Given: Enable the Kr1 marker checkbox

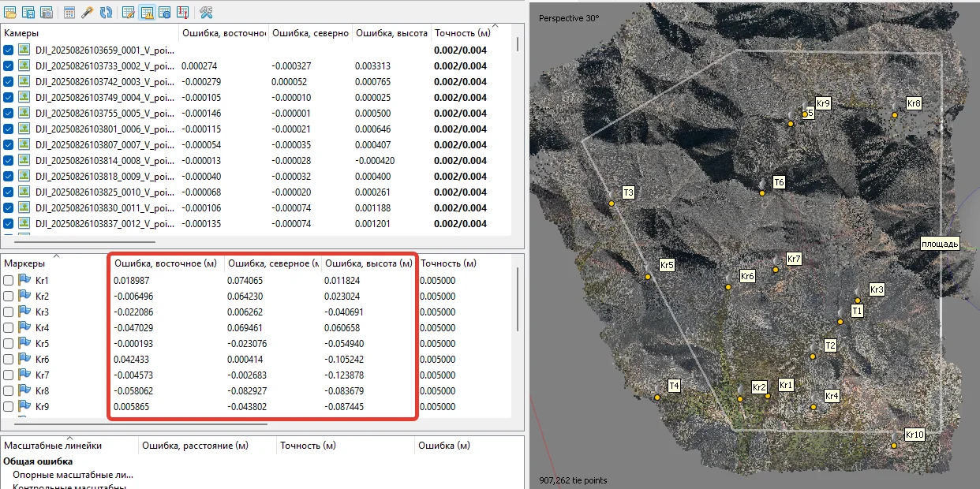Looking at the screenshot, I should tap(8, 280).
